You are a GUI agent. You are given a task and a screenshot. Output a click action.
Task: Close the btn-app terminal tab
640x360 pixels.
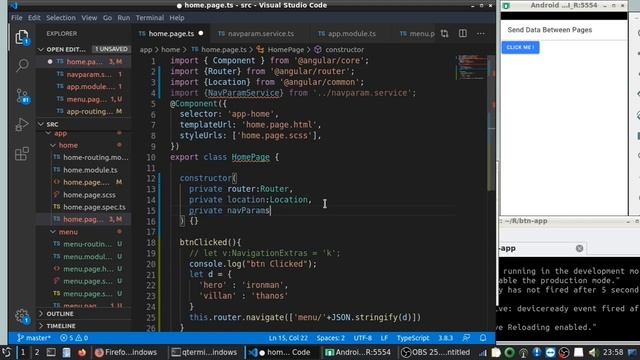(x=579, y=248)
